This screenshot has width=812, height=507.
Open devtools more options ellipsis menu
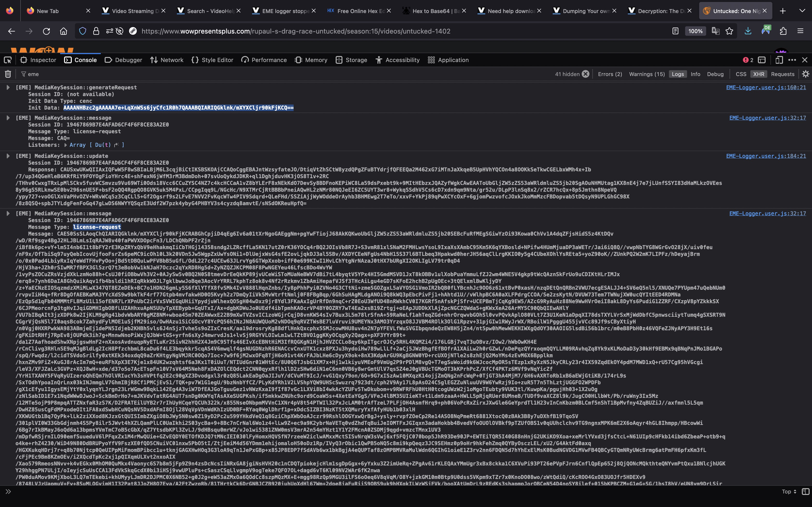792,60
